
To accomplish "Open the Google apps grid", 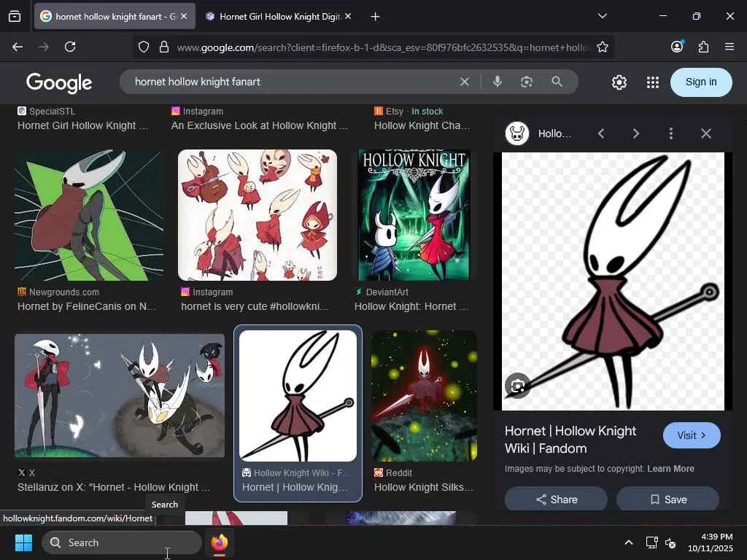I will click(x=653, y=82).
